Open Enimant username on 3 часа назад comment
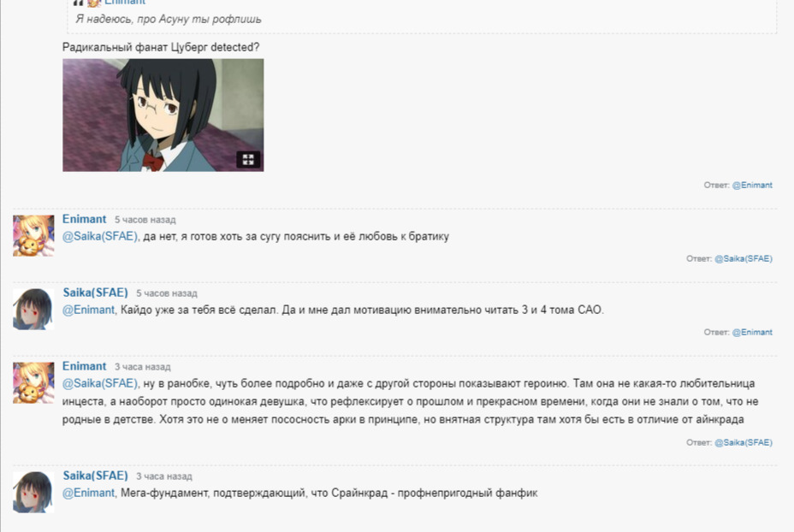The height and width of the screenshot is (532, 794). [x=84, y=366]
